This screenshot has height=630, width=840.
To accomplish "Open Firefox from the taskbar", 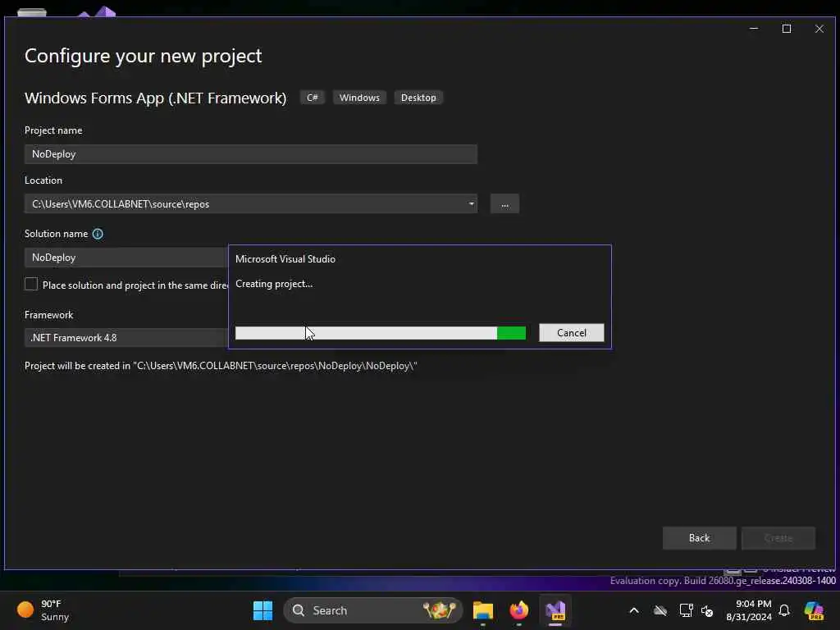I will point(518,610).
